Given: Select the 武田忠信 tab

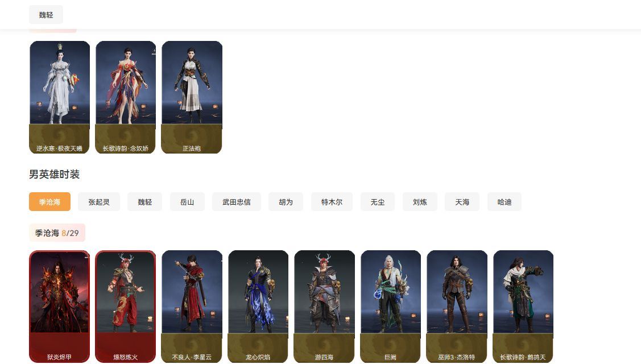Looking at the screenshot, I should click(236, 202).
